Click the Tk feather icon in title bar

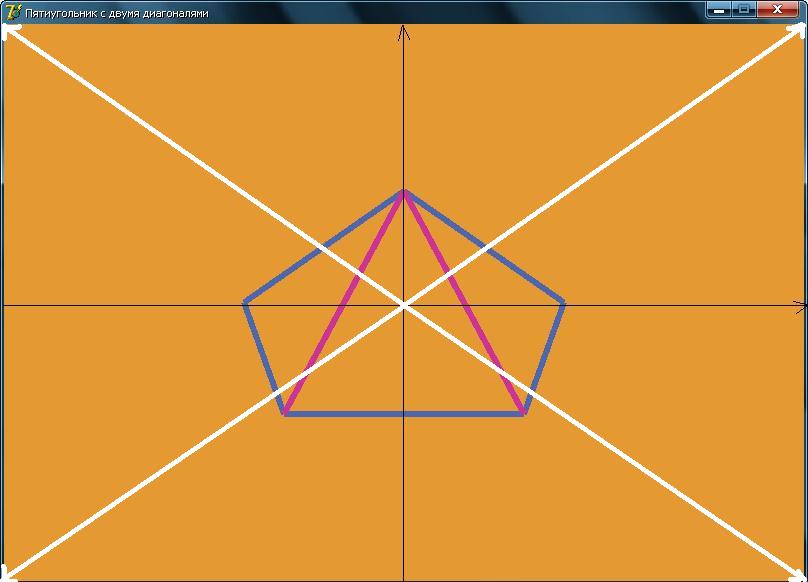click(x=13, y=12)
